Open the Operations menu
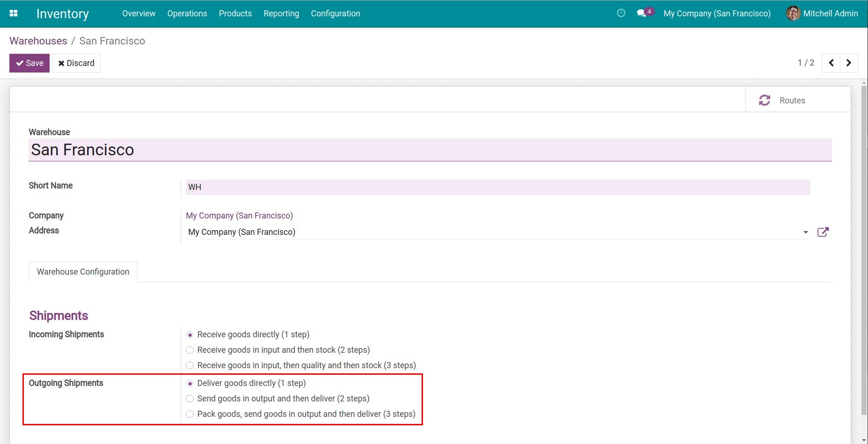Screen dimensions: 868x444 click(x=187, y=14)
